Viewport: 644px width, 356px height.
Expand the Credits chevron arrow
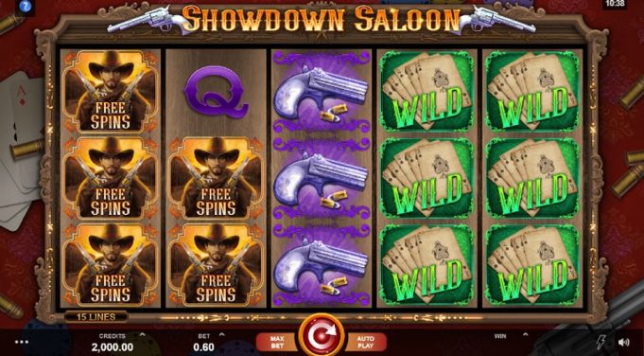point(142,334)
